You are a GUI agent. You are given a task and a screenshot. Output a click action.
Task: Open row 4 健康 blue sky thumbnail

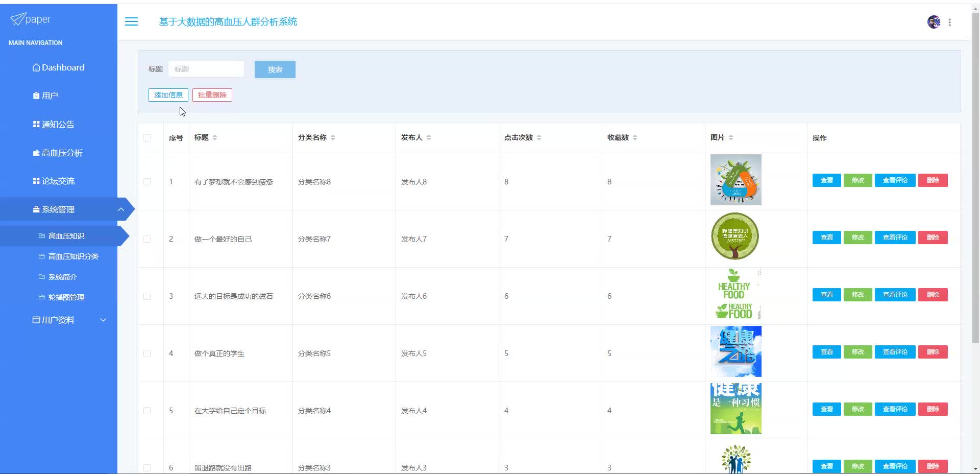736,351
